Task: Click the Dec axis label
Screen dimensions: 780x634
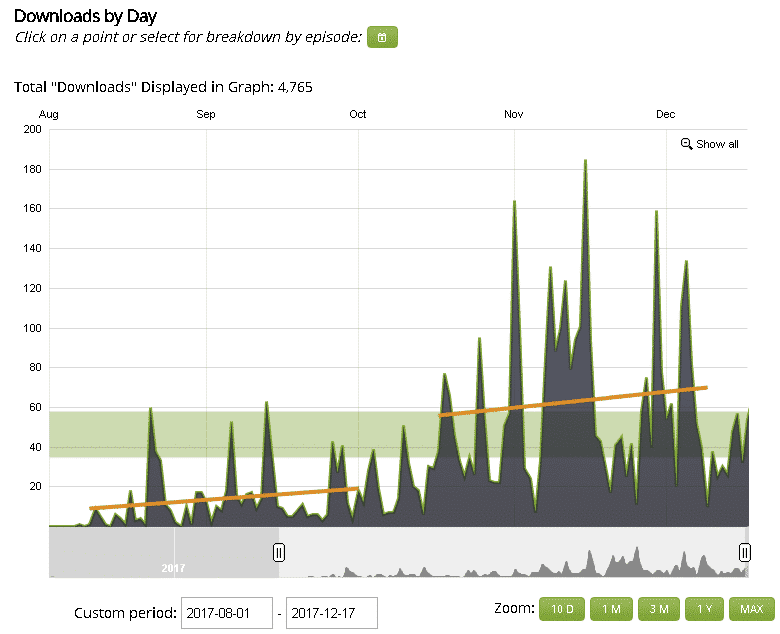Action: tap(666, 114)
